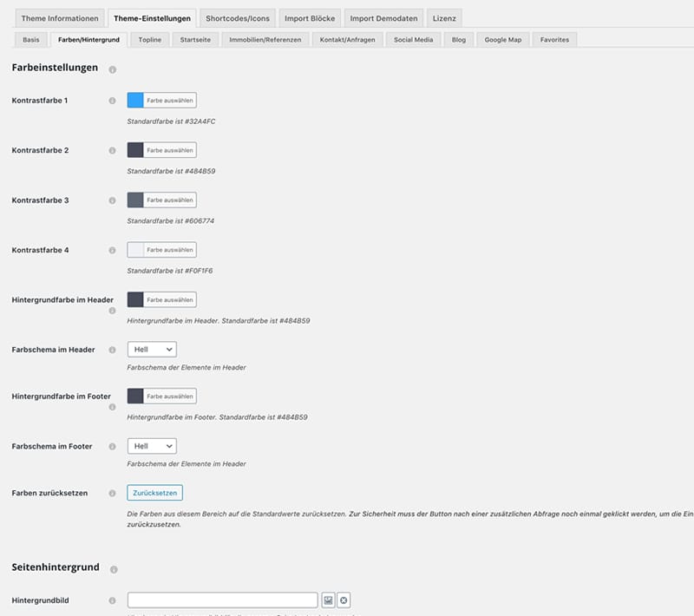Click the info icon next to Kontrastfarbe 3
The image size is (694, 616).
coord(112,200)
